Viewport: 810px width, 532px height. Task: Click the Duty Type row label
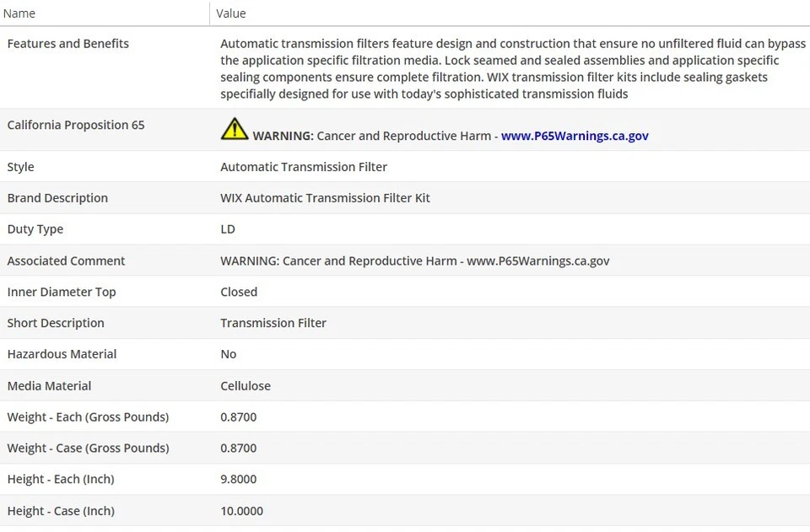pyautogui.click(x=35, y=229)
